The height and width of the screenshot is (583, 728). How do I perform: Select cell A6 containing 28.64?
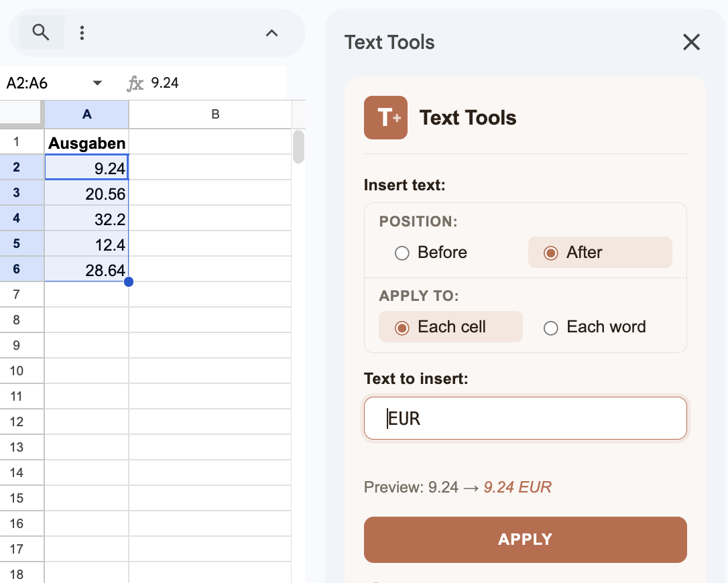coord(86,269)
